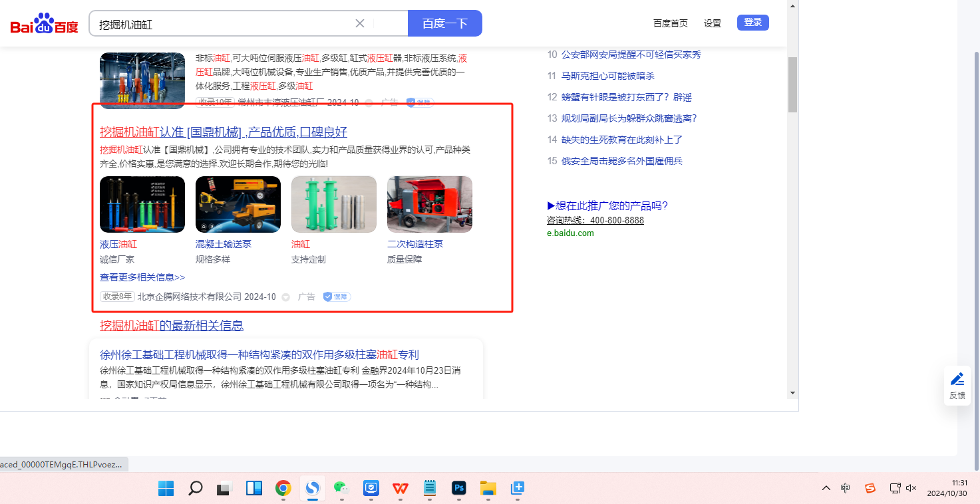Screen dimensions: 980x504
Task: Open Windows taskbar search
Action: click(195, 489)
